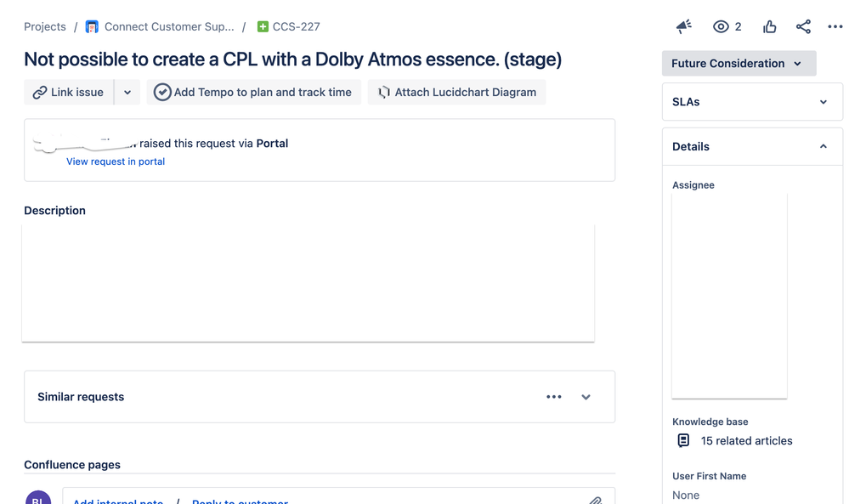Click the green issue type icon

[263, 27]
